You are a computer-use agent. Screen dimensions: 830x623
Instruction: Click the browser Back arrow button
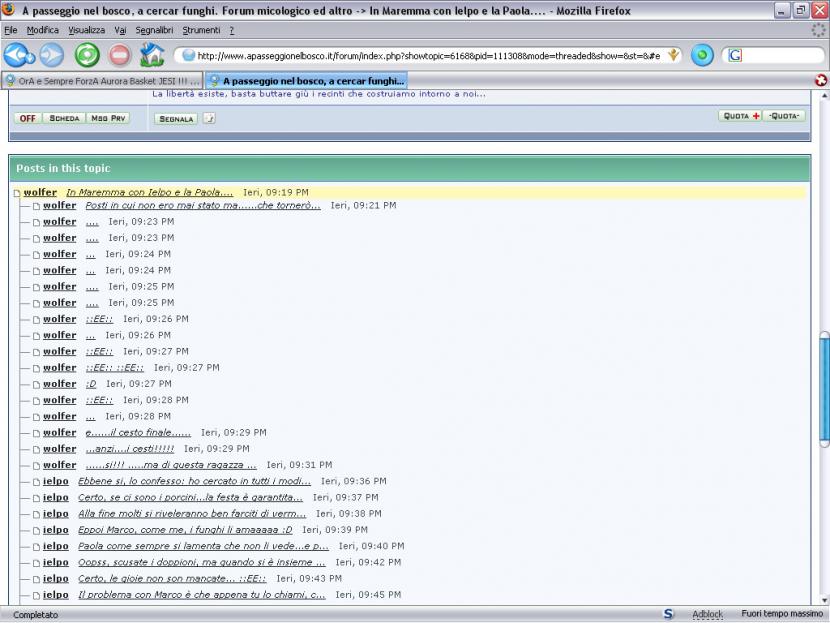point(18,55)
